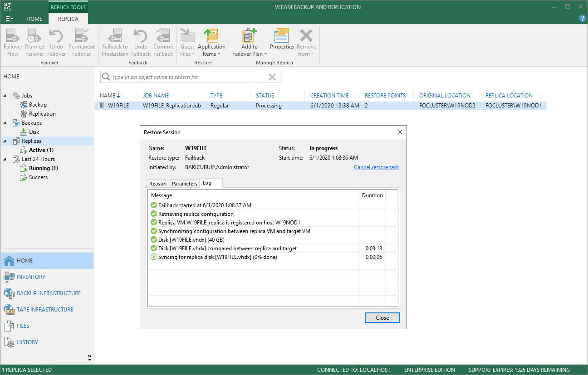Click the Permanent Failover ribbon icon
This screenshot has height=375, width=588.
click(x=82, y=43)
